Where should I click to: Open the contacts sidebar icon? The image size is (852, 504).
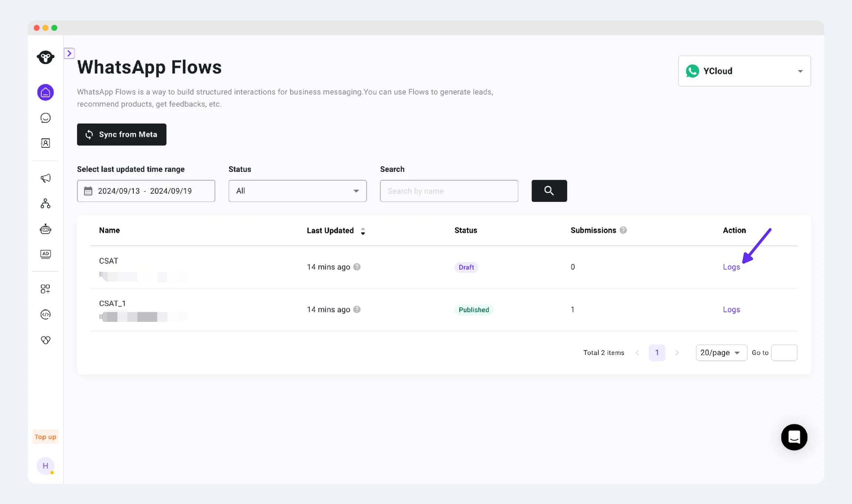coord(45,143)
